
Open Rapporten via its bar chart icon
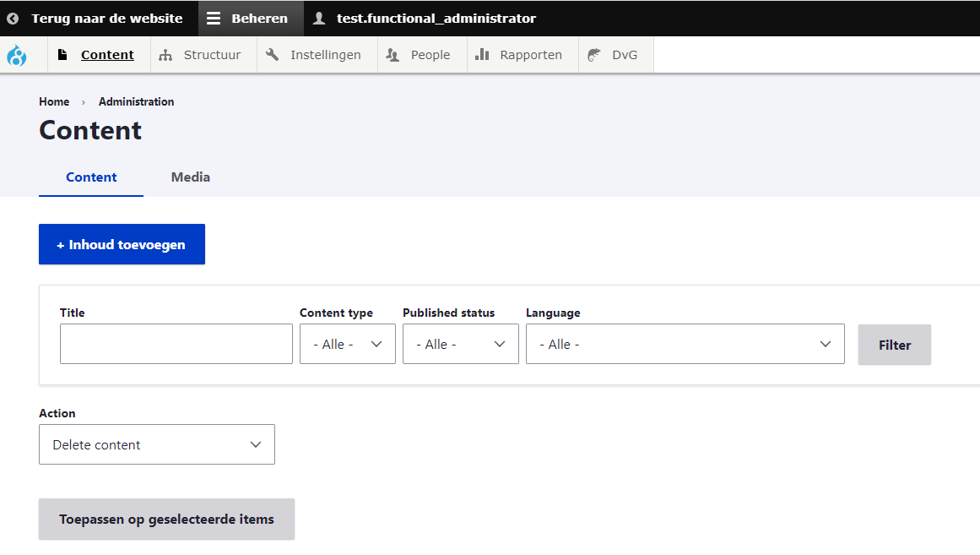[482, 55]
